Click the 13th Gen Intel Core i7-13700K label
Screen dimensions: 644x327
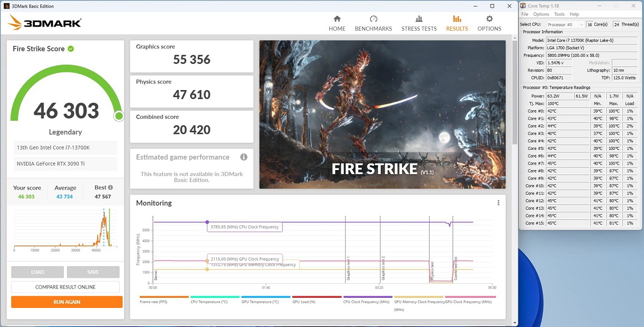(x=65, y=147)
